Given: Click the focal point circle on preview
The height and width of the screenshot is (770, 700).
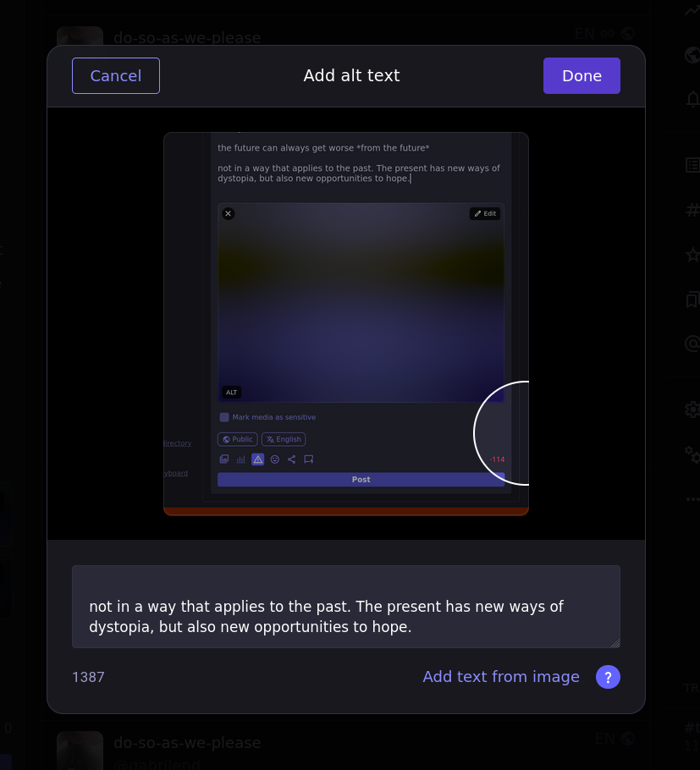Looking at the screenshot, I should (503, 433).
